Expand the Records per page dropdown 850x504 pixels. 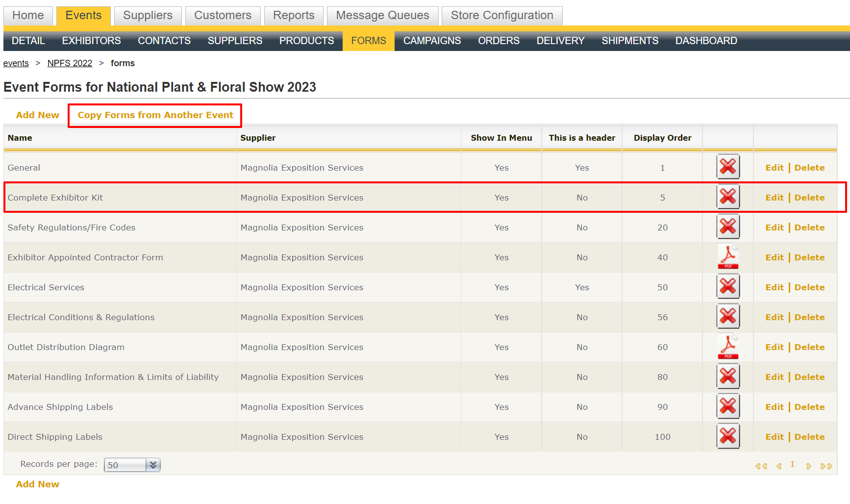point(153,465)
